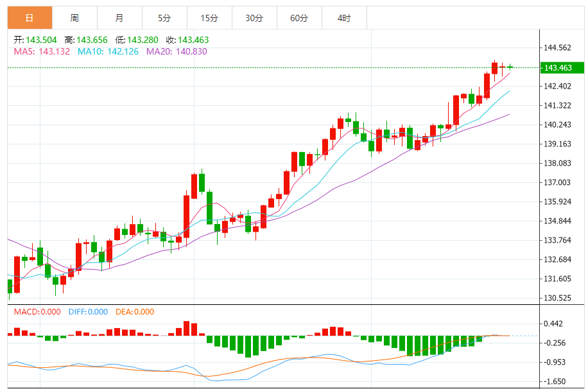This screenshot has height=389, width=588.
Task: Click the -0.256 MACD axis label
Action: 555,343
